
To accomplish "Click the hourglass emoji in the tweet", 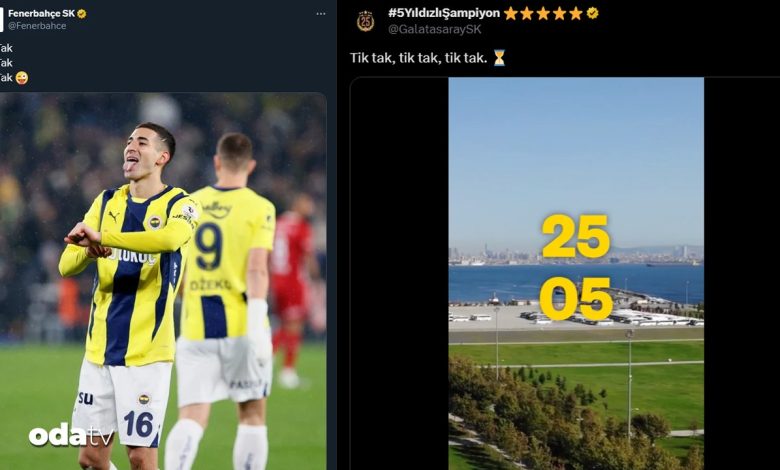I will coord(499,58).
